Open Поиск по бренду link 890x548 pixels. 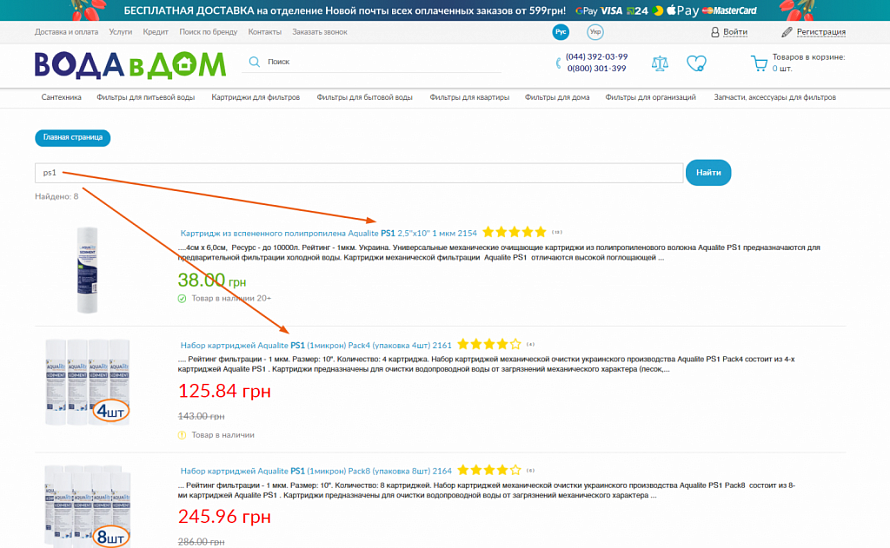coord(208,32)
